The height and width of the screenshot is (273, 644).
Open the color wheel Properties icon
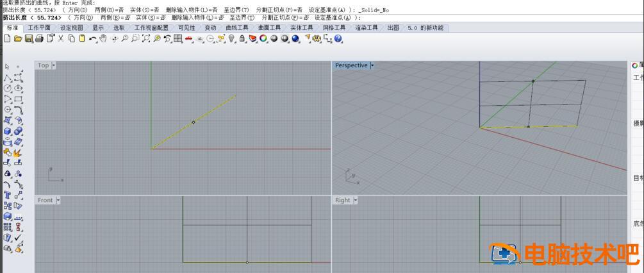(x=263, y=38)
